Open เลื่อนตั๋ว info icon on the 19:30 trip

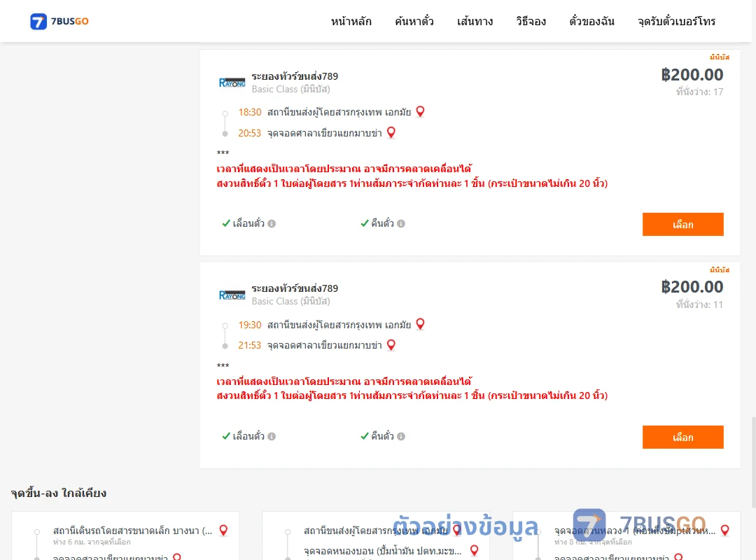pos(272,437)
